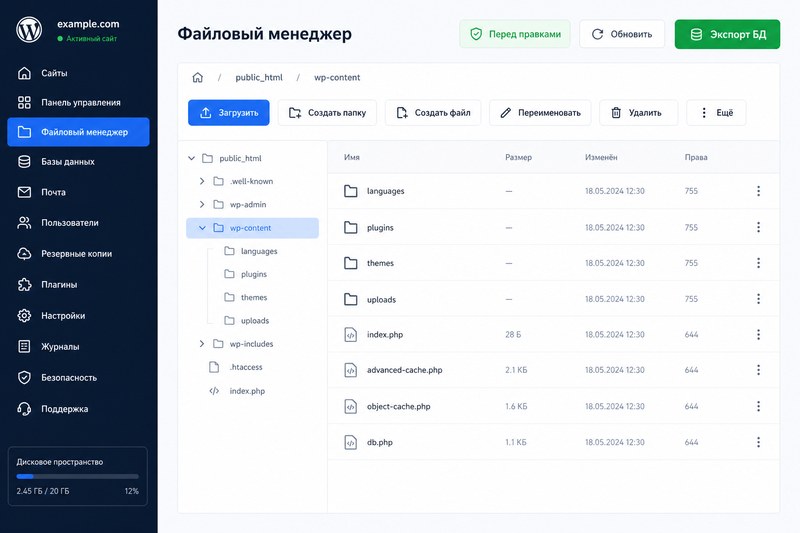Image resolution: width=800 pixels, height=533 pixels.
Task: Open the uploads row actions menu
Action: 758,299
